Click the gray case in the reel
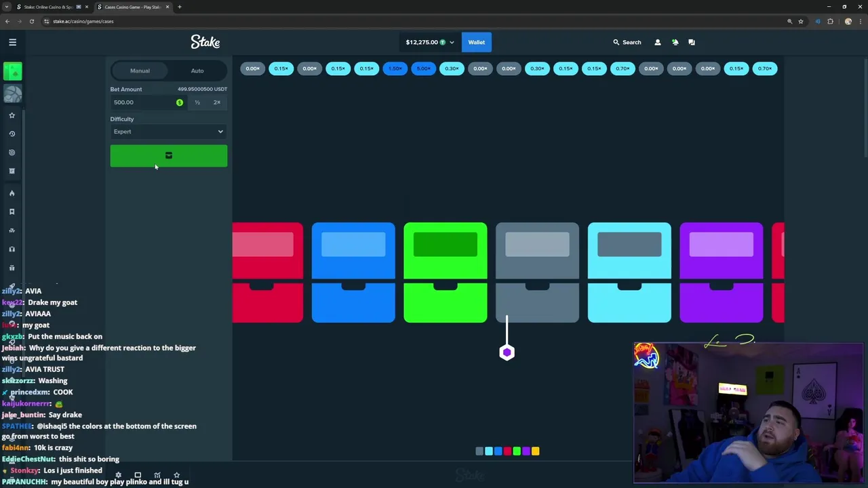Screen dimensions: 868x488 point(537,272)
